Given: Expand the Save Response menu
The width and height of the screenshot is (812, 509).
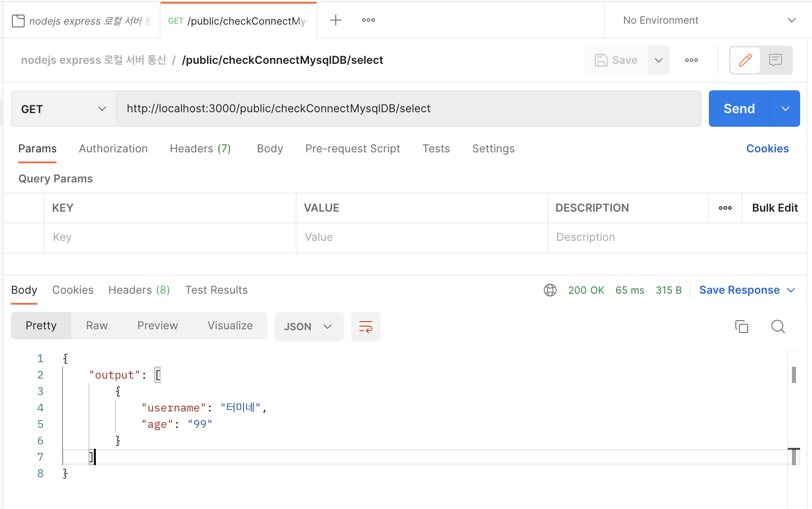Looking at the screenshot, I should tap(747, 290).
